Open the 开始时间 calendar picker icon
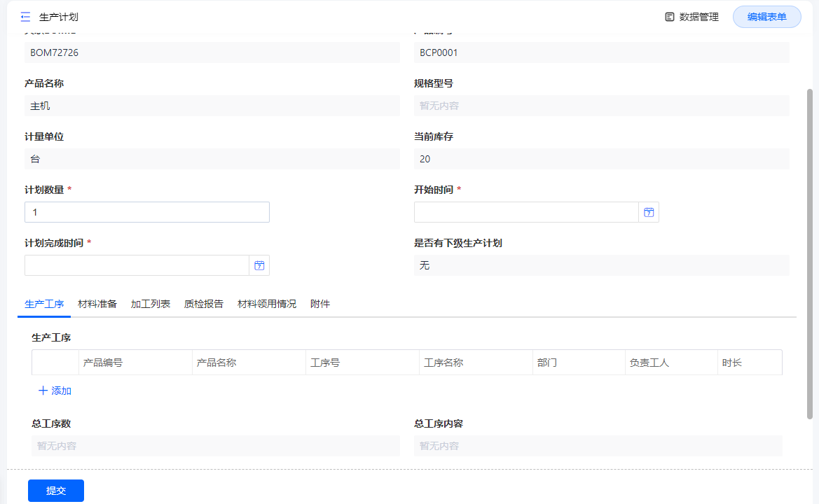 (x=649, y=212)
